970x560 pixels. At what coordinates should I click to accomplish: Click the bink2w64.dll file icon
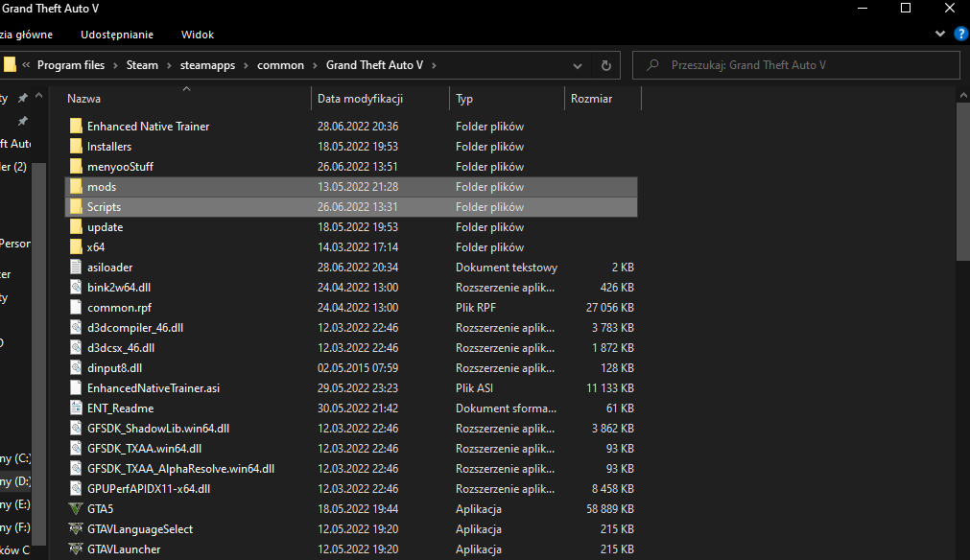click(76, 288)
